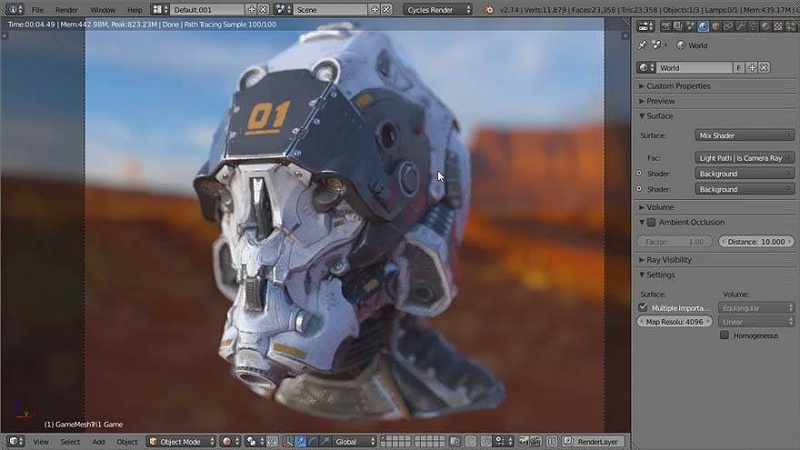Image resolution: width=800 pixels, height=450 pixels.
Task: Toggle the Multiple Importance checkbox
Action: tap(643, 308)
